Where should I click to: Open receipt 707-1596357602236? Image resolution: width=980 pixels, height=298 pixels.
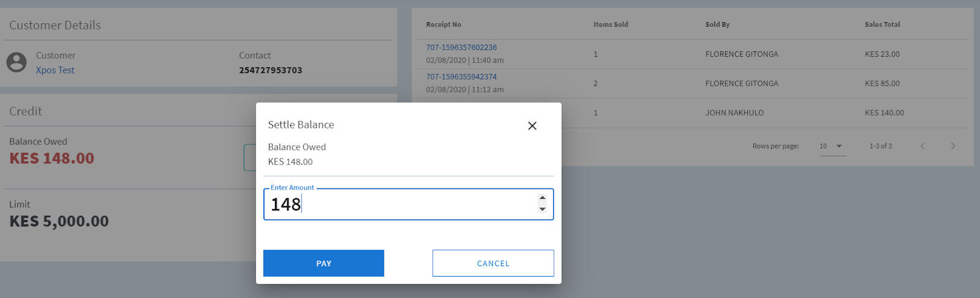[461, 47]
